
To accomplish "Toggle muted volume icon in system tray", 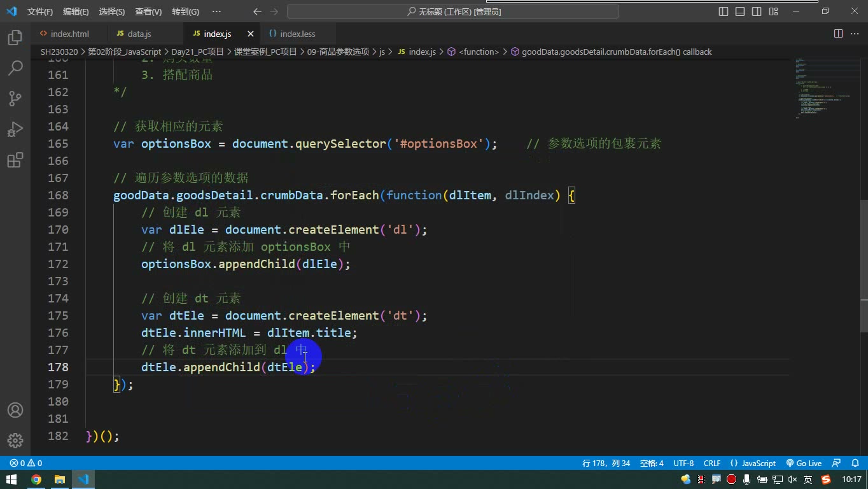I will [792, 479].
